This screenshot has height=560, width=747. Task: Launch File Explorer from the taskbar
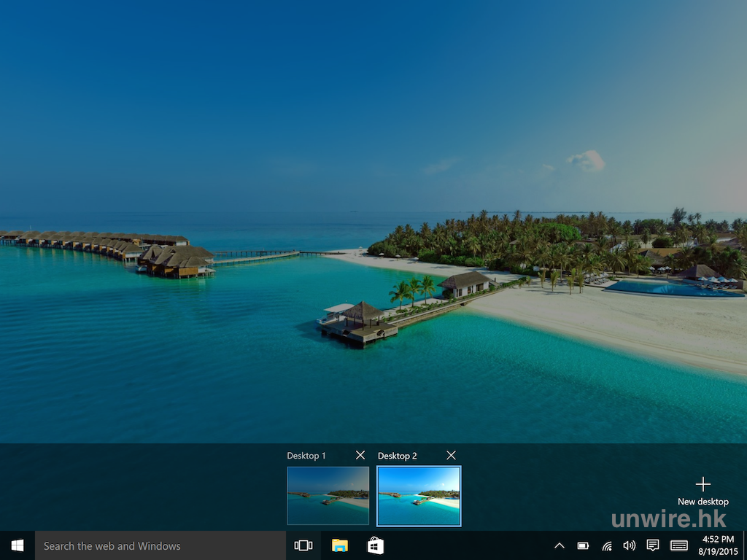(x=340, y=545)
